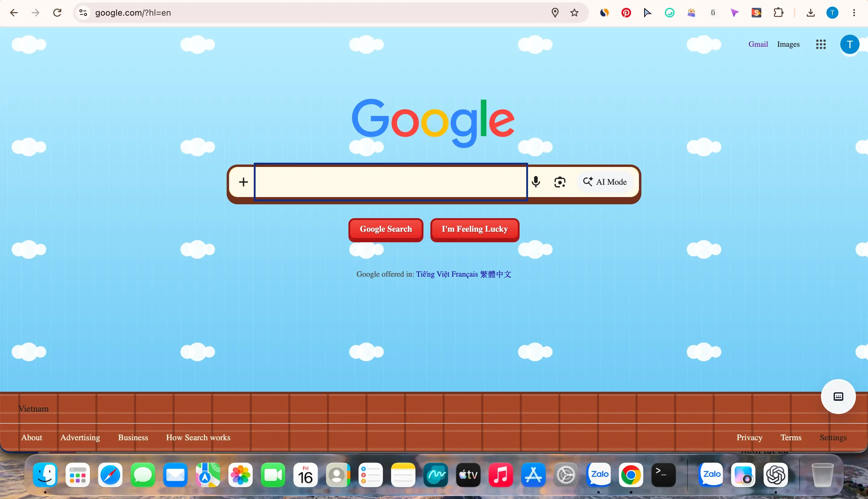Viewport: 868px width, 499px height.
Task: Click the curly braces extension icon
Action: [x=713, y=13]
